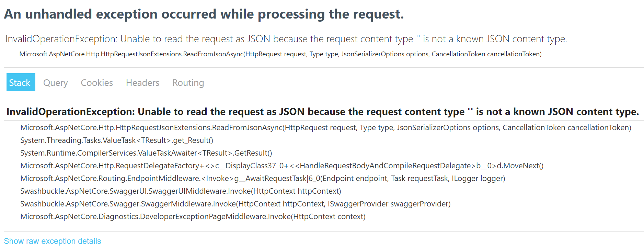
Task: Click the bold InvalidOperationException stack heading
Action: 323,111
